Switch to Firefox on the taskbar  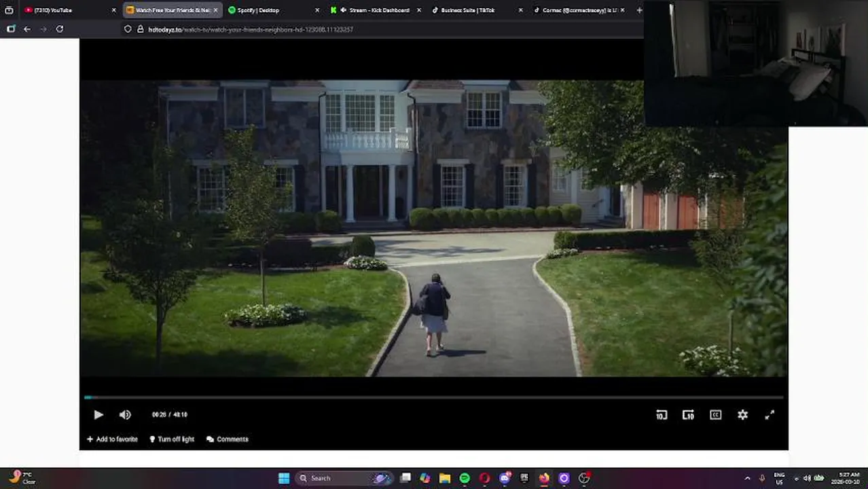click(x=544, y=478)
